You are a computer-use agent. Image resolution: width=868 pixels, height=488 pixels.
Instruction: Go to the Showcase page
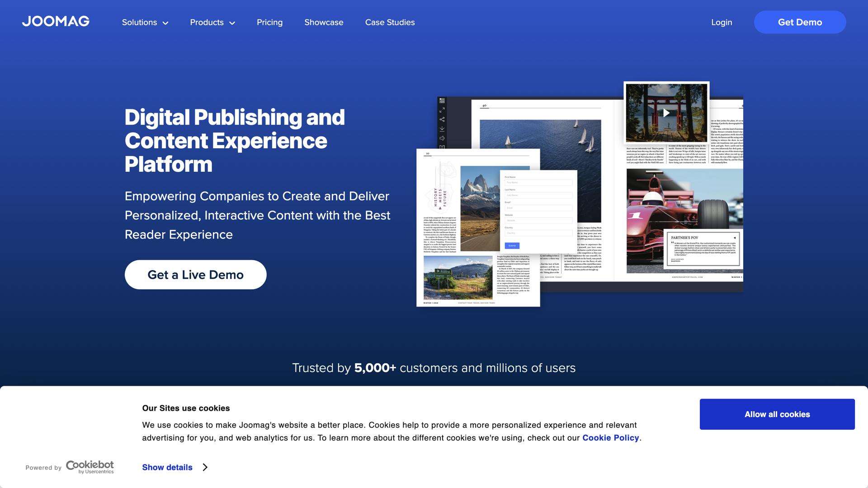point(324,23)
